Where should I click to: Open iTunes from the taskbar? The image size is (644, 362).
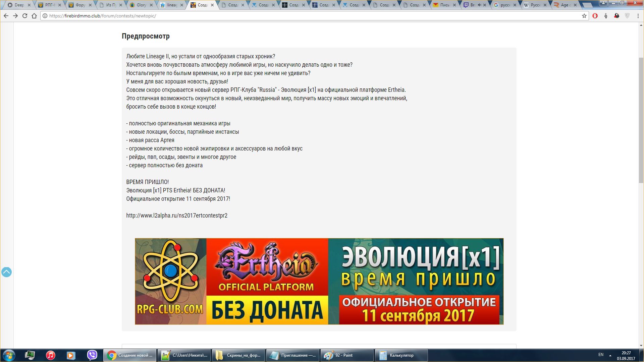click(50, 355)
